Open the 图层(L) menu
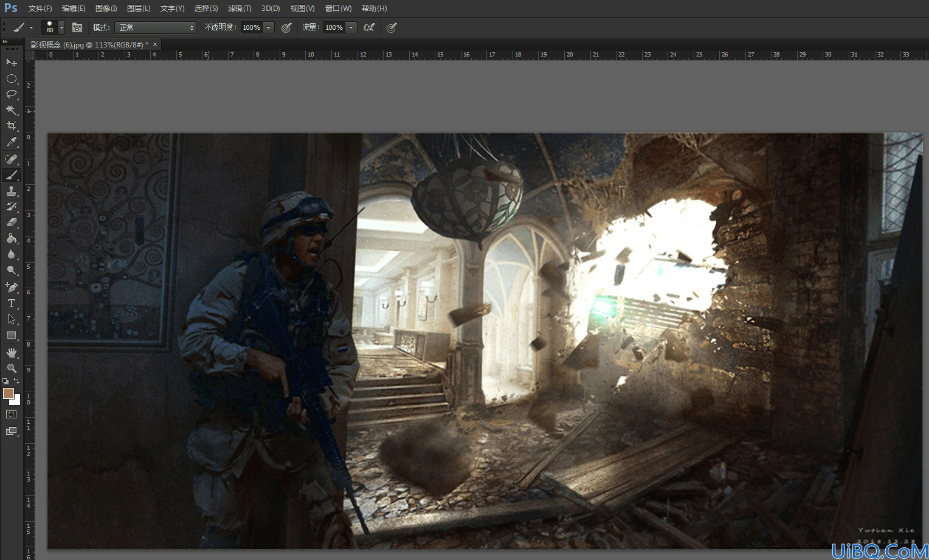 click(139, 9)
